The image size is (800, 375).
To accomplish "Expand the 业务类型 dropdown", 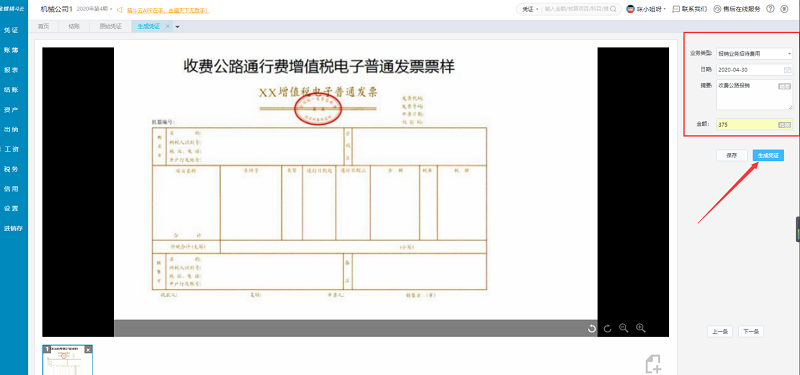I will click(x=754, y=53).
